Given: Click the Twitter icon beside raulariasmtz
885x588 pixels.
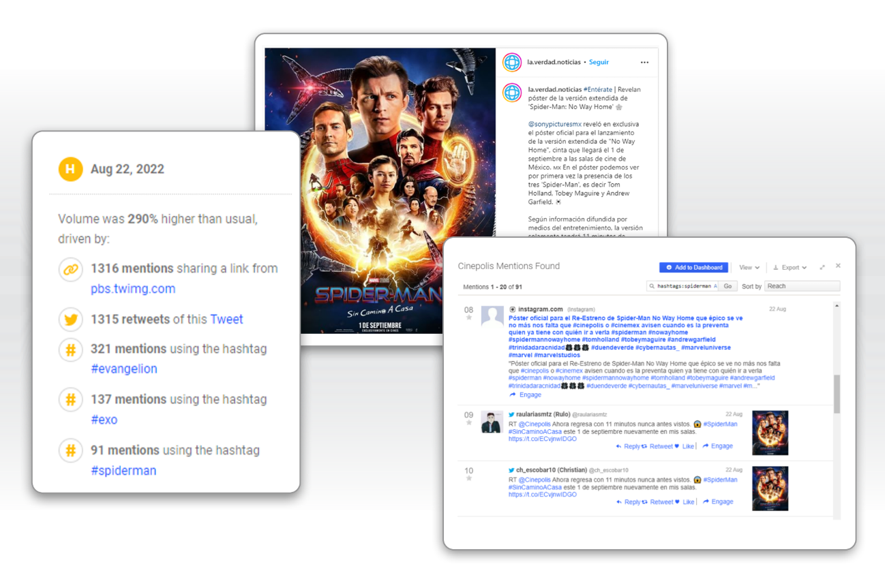Looking at the screenshot, I should [x=511, y=414].
